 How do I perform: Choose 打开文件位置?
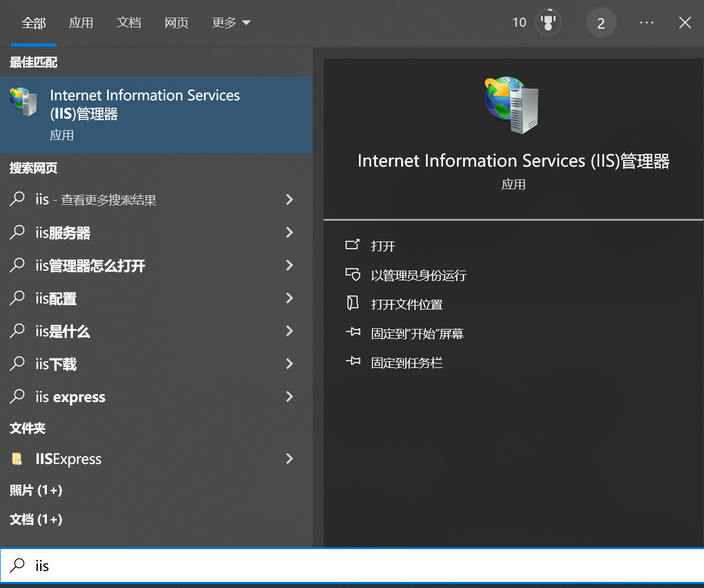click(407, 305)
